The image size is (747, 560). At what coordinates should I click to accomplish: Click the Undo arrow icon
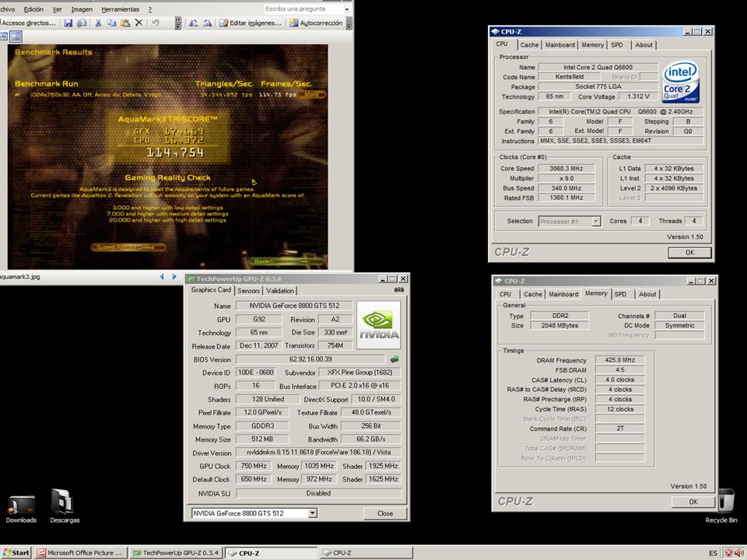pos(156,23)
